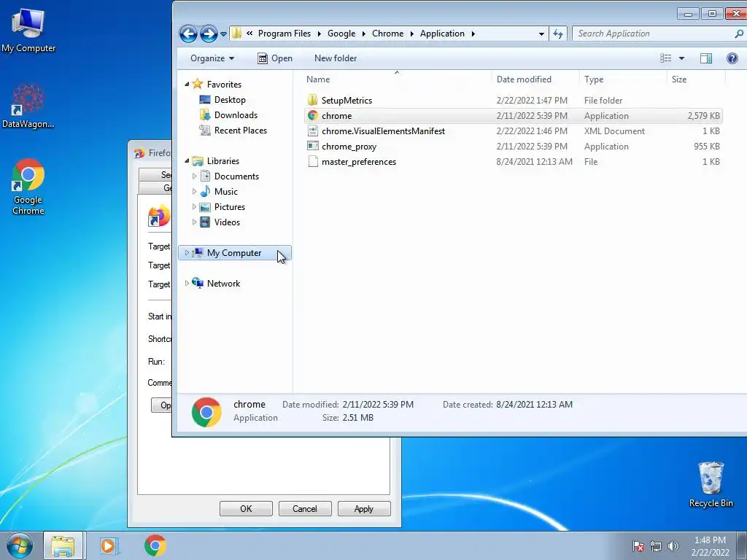The image size is (747, 560).
Task: Click the search magnifier icon
Action: (x=739, y=34)
